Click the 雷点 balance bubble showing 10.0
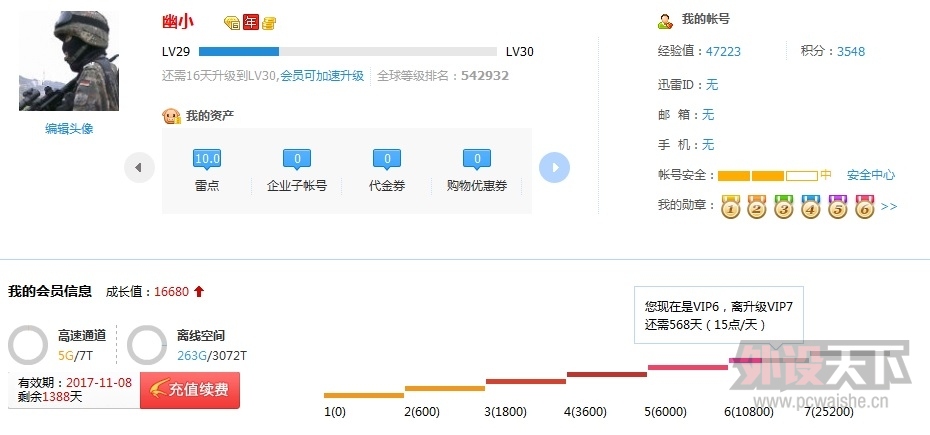Image resolution: width=930 pixels, height=435 pixels. pos(207,159)
